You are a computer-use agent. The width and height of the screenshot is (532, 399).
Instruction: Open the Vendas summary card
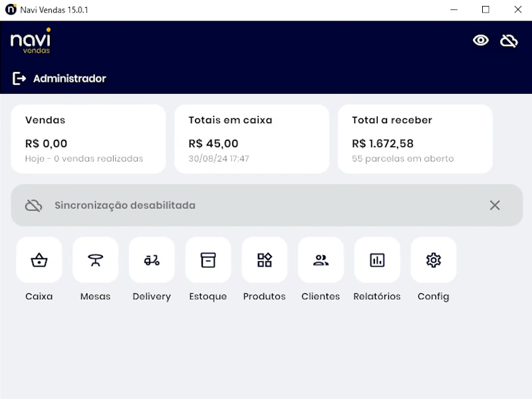coord(88,139)
